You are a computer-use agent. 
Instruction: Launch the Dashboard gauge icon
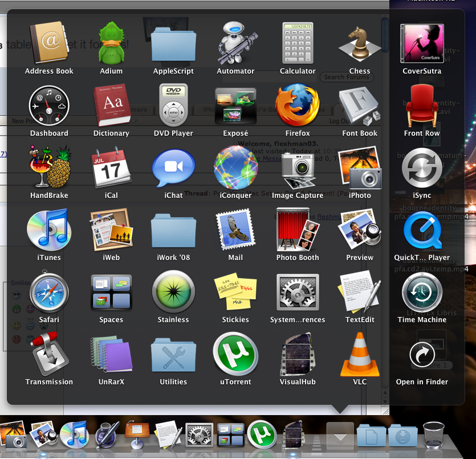coord(49,105)
